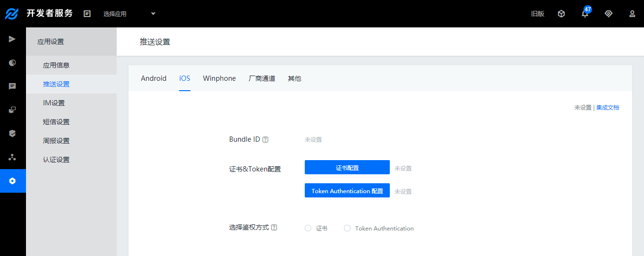Open the shield verification icon in sidebar

(x=12, y=134)
